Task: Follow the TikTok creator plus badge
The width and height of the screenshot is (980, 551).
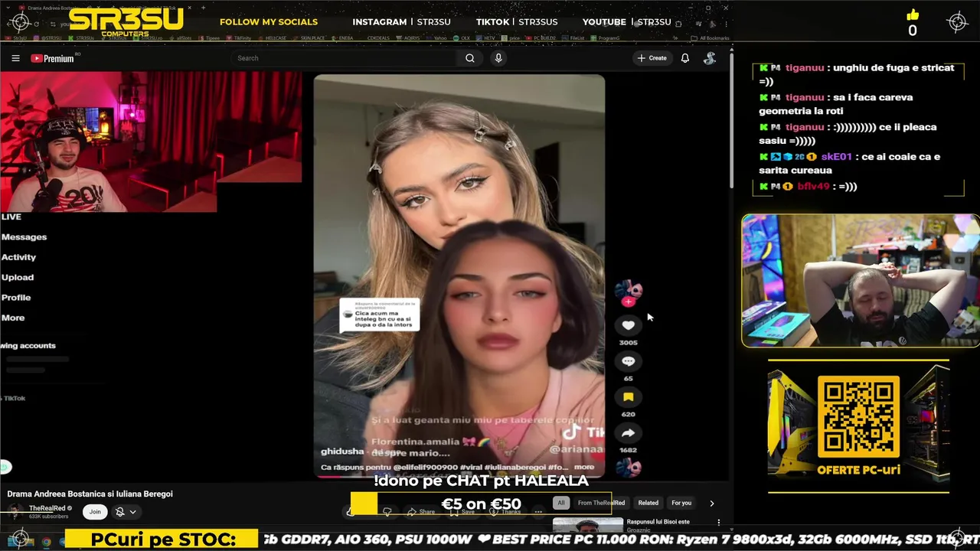Action: (628, 302)
